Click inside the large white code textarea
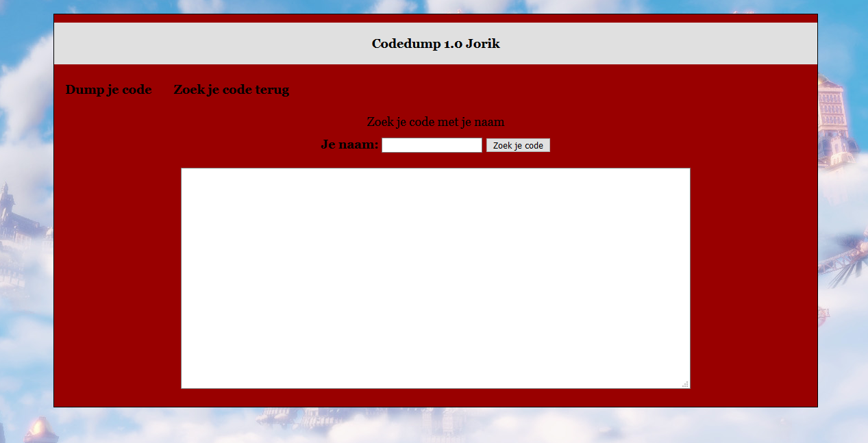 click(435, 277)
